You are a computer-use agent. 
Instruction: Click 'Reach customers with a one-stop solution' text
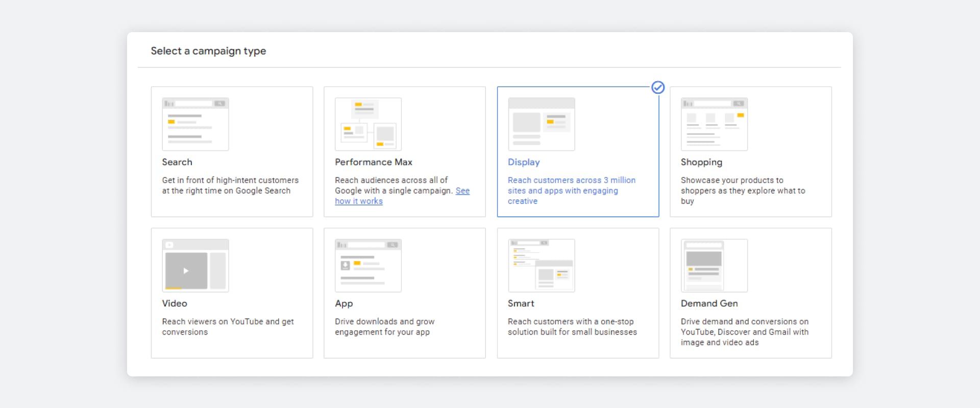572,327
